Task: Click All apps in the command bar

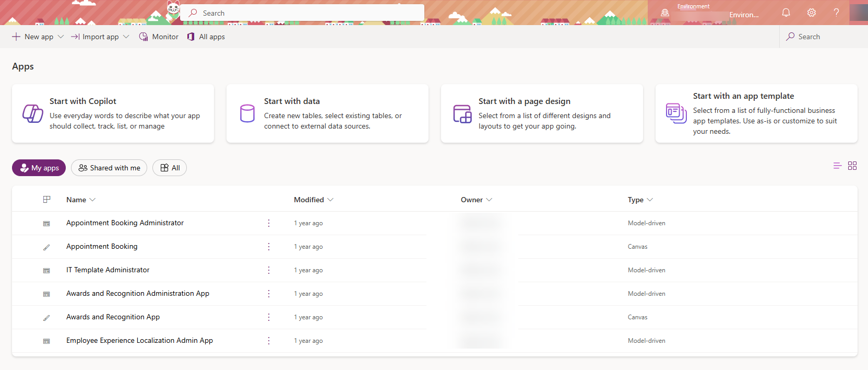Action: point(206,37)
